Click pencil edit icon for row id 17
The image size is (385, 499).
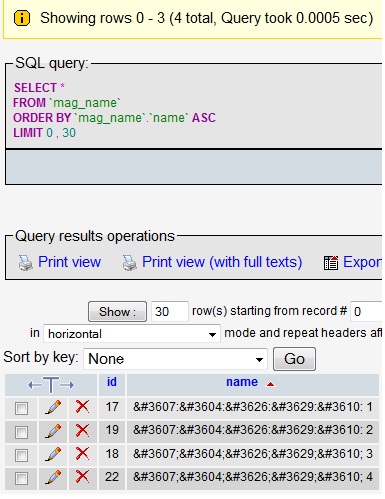click(53, 407)
